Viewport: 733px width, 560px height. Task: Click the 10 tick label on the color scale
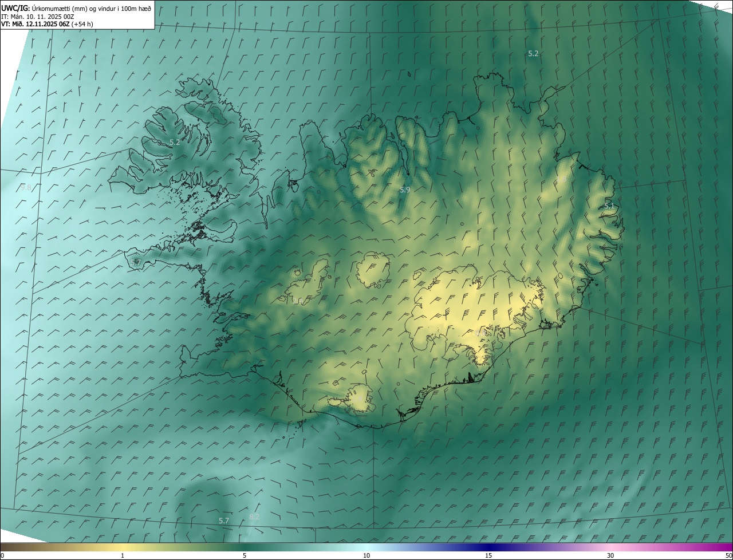366,555
